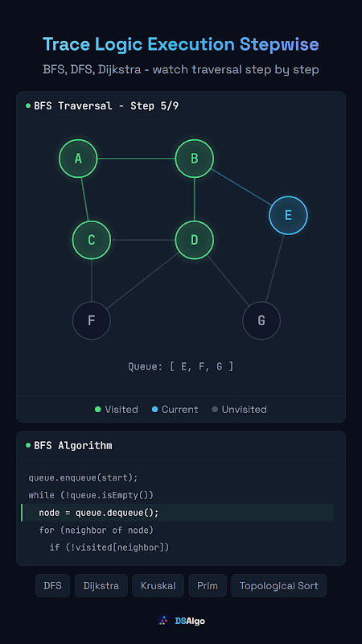
Task: Click the gray Unvisited legend dot
Action: click(x=215, y=410)
